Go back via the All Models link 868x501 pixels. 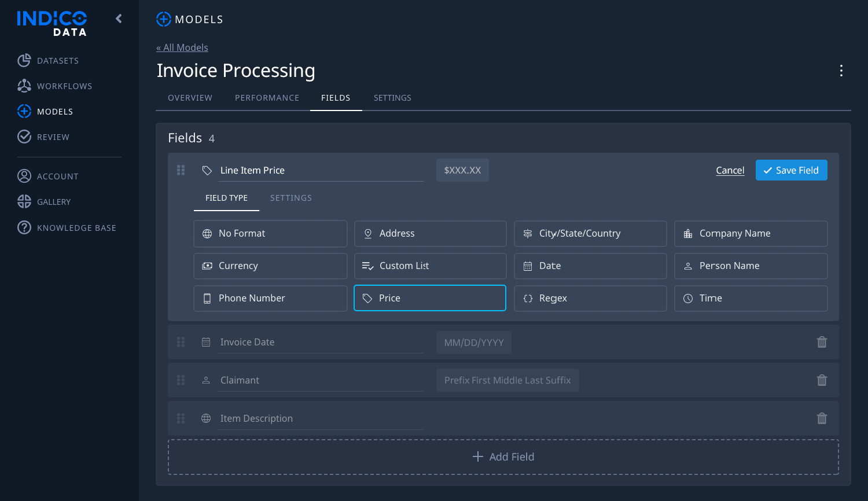(x=182, y=47)
